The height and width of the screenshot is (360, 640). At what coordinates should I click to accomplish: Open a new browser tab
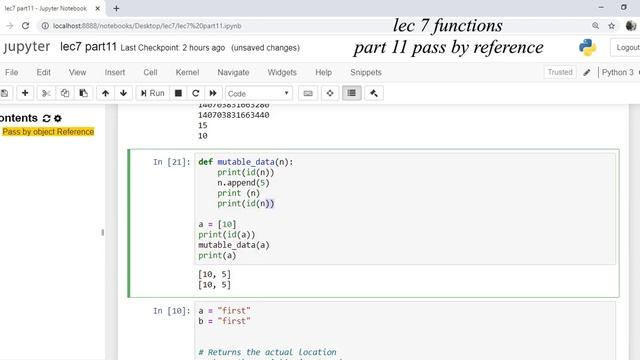click(x=116, y=8)
